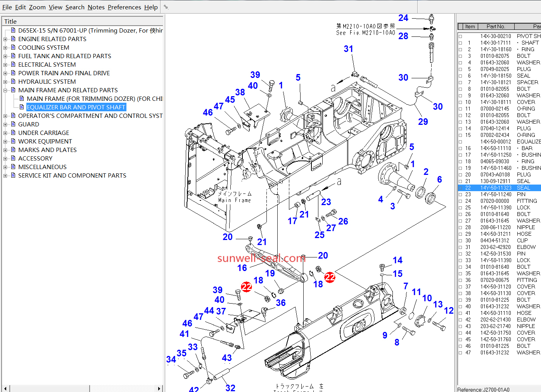The height and width of the screenshot is (392, 541).
Task: Select the checkbox for item 47 WASHER
Action: [x=460, y=353]
